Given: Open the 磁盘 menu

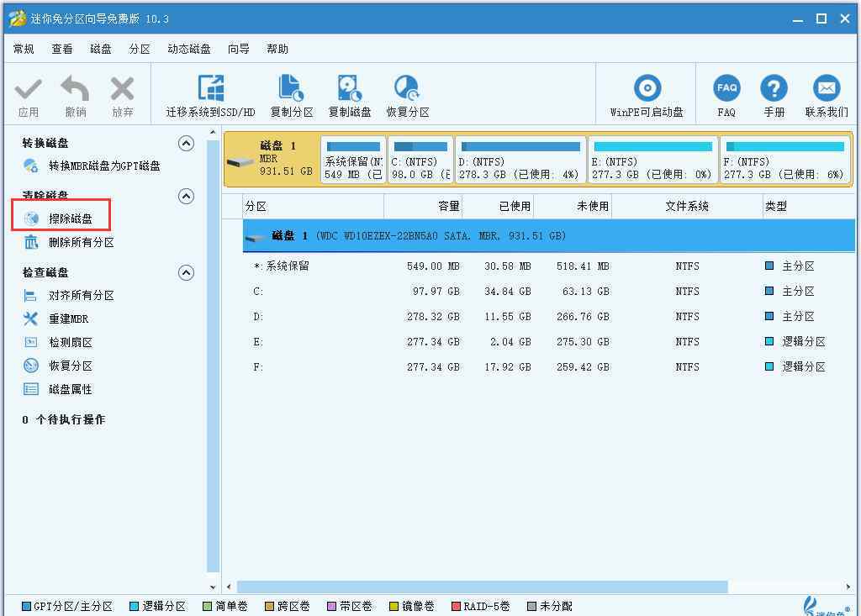Looking at the screenshot, I should pos(101,49).
